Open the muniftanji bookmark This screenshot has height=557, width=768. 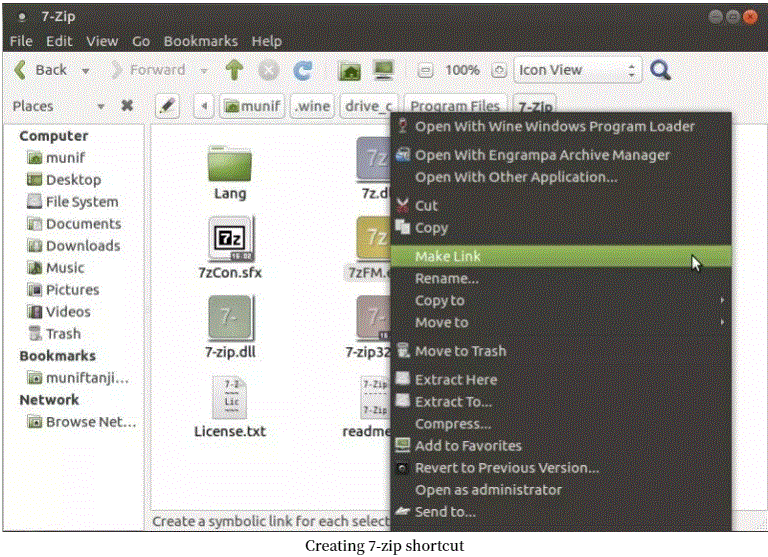pyautogui.click(x=78, y=378)
